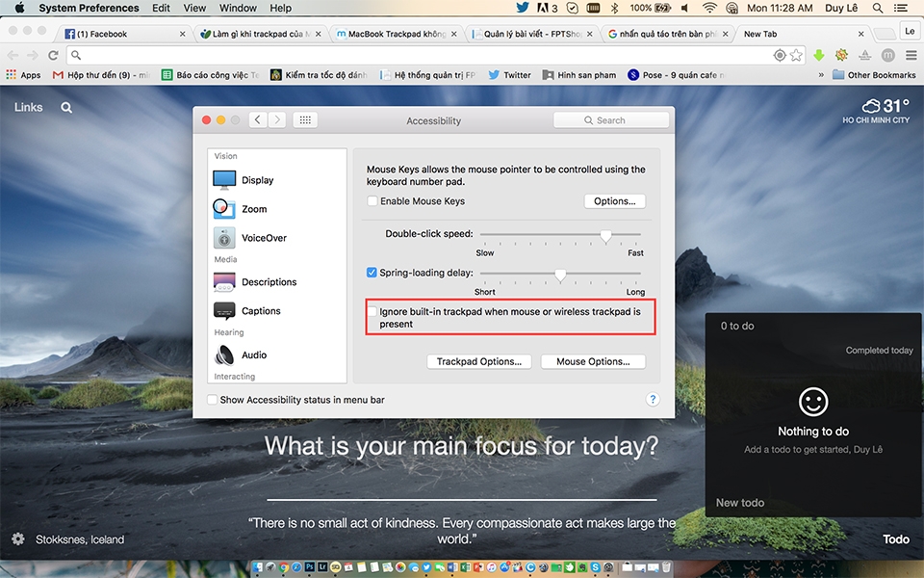Image resolution: width=924 pixels, height=578 pixels.
Task: Expand hidden bookmarks overflow chevron
Action: (821, 75)
